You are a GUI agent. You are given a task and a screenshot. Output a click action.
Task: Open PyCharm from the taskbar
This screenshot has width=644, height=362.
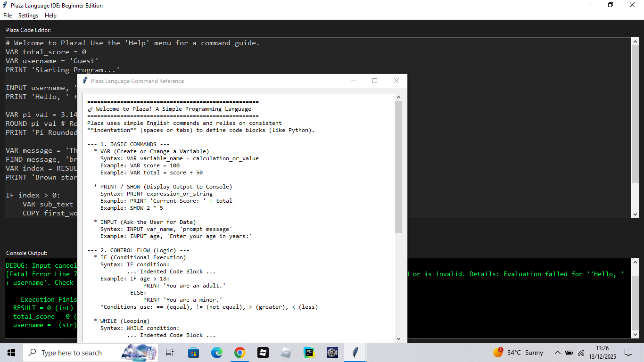309,353
